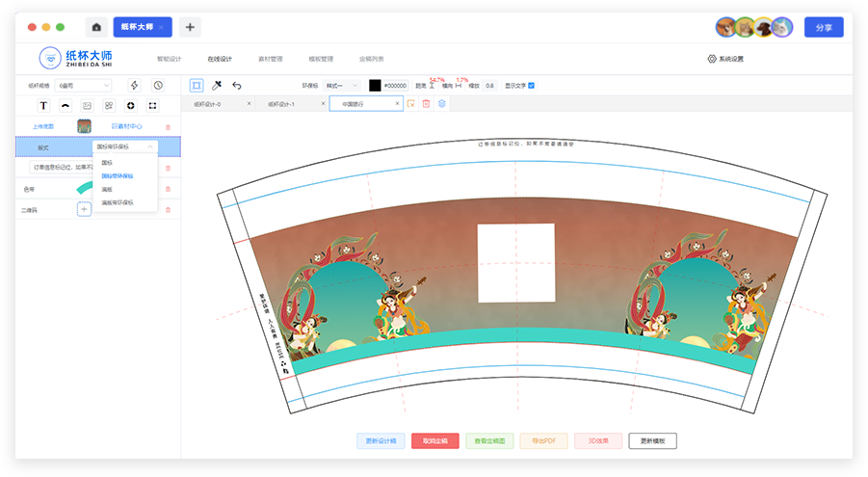Click the lightning bolt quick action icon
868x477 pixels.
tap(135, 86)
